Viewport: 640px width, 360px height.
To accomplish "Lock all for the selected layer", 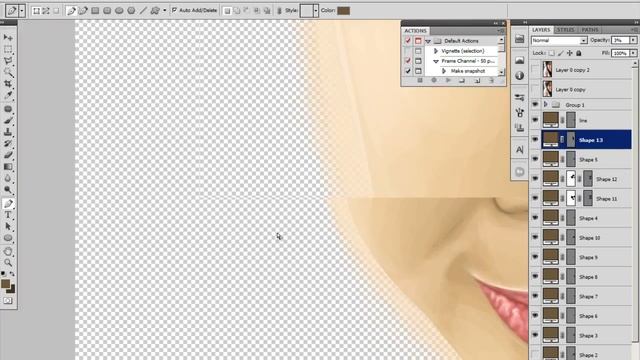I will pos(578,53).
